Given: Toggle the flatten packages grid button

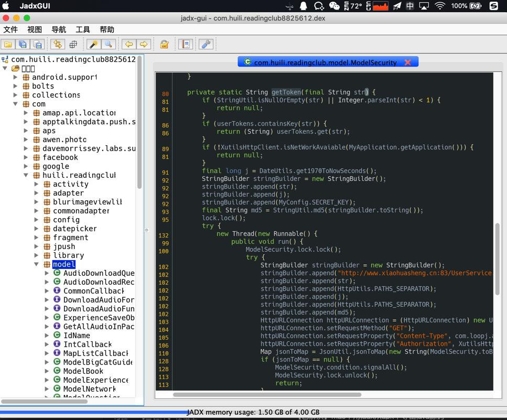Looking at the screenshot, I should pos(73,45).
